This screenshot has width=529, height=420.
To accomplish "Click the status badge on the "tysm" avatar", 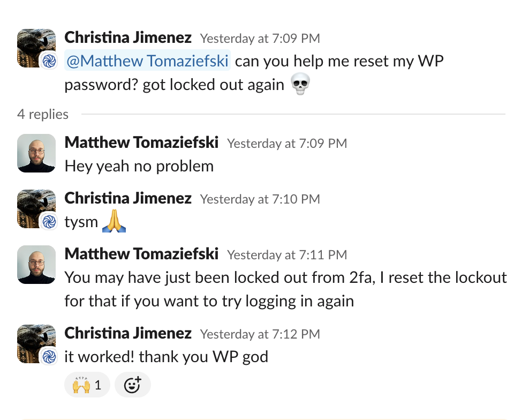I will tap(49, 222).
